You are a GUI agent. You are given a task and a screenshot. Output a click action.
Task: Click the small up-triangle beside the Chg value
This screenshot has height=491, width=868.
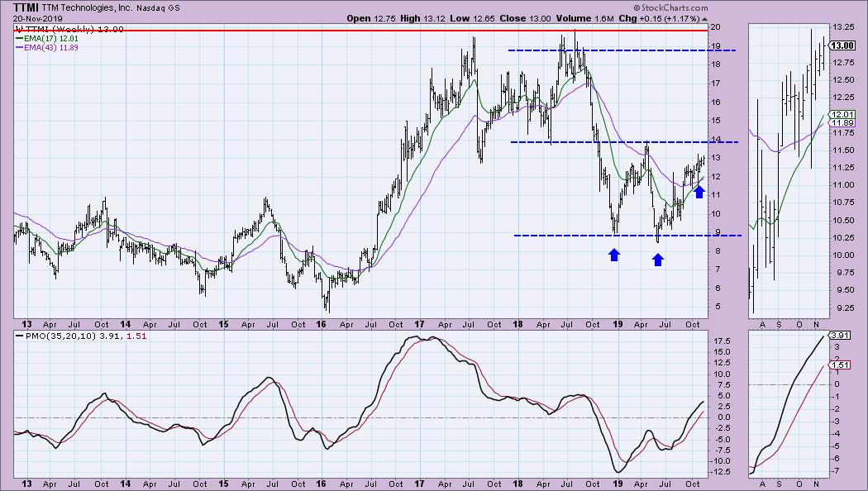704,19
